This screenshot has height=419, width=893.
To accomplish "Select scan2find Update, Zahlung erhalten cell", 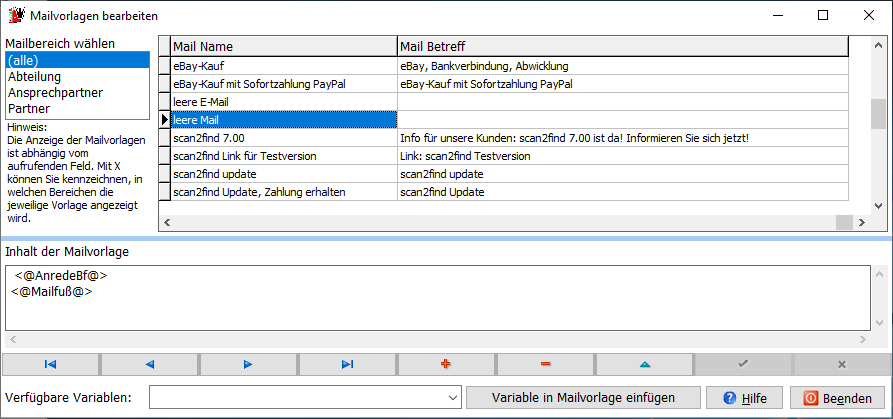I will (x=284, y=192).
